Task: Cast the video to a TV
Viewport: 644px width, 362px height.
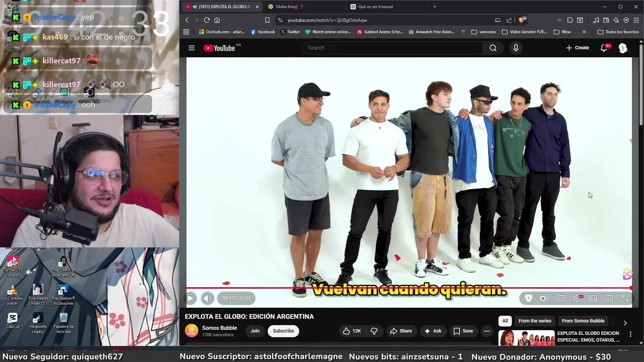Action: (x=609, y=298)
